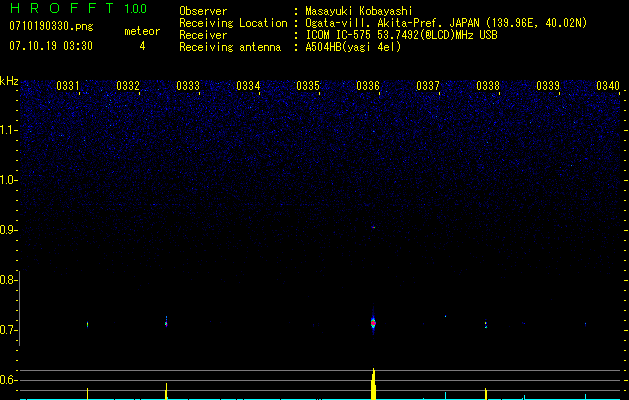The height and width of the screenshot is (400, 629).
Task: Click the HROFFT 1.0.0 title text
Action: 78,8
